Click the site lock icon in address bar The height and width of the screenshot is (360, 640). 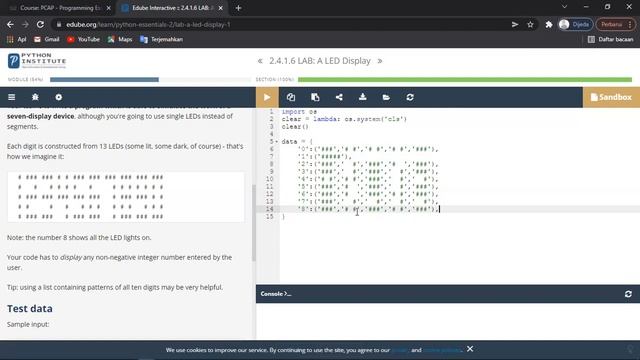(x=59, y=24)
